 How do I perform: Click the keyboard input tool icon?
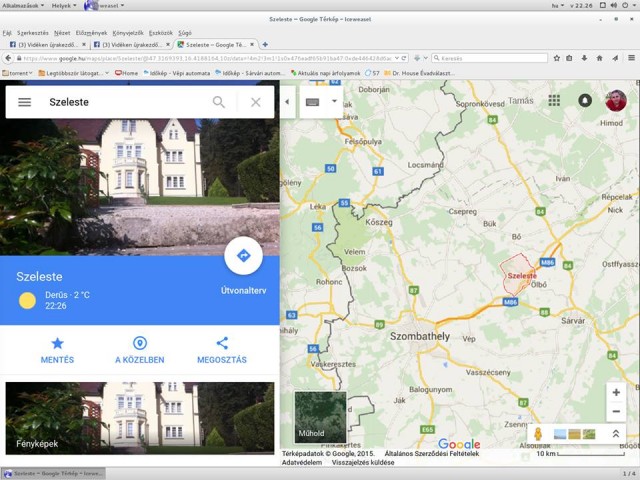coord(312,102)
